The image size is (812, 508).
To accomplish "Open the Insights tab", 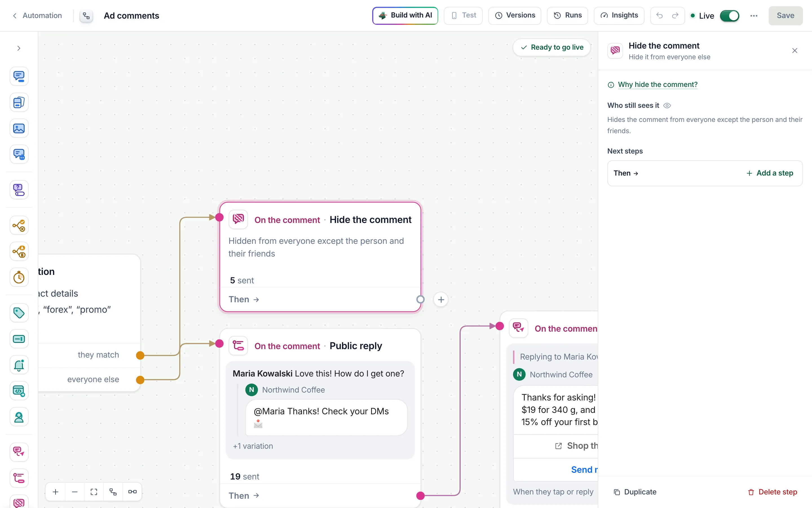I will (x=619, y=16).
